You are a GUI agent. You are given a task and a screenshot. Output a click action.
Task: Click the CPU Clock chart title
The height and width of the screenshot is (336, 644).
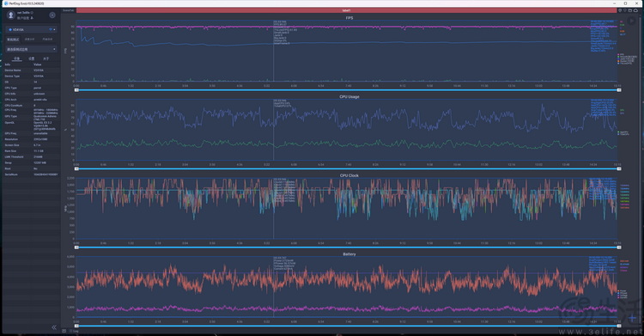click(349, 175)
